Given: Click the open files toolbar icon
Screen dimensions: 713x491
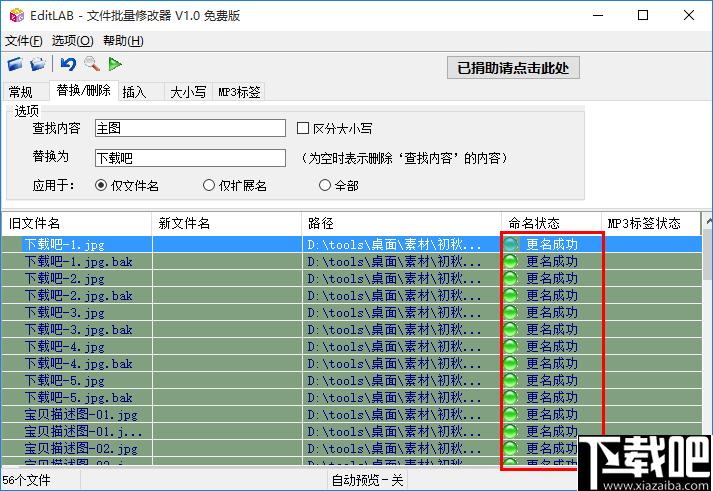Looking at the screenshot, I should click(x=15, y=64).
